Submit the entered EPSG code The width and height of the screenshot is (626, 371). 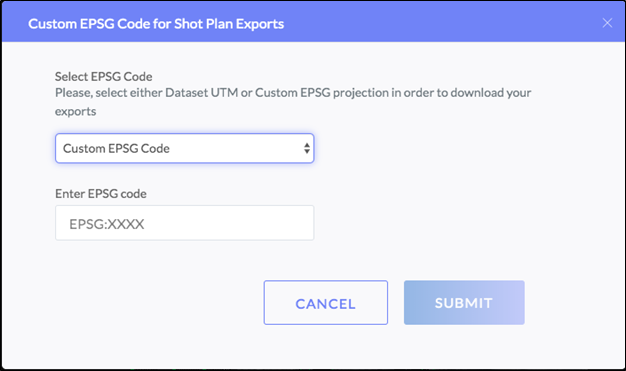(x=464, y=302)
